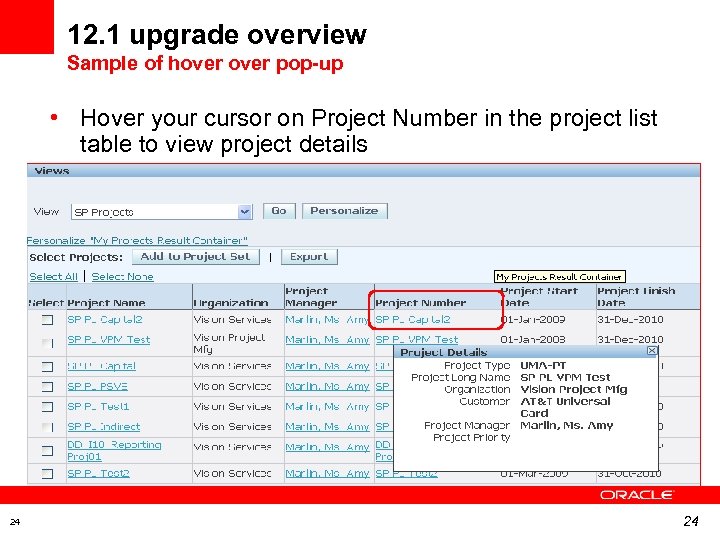Click the Project Finish Date column header
Image resolution: width=720 pixels, height=540 pixels.
(x=636, y=297)
